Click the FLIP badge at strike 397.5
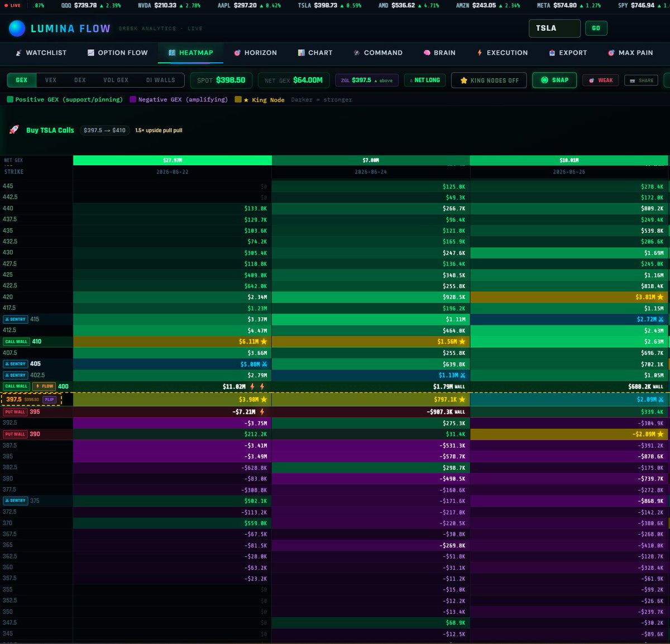This screenshot has width=670, height=644. tap(50, 400)
